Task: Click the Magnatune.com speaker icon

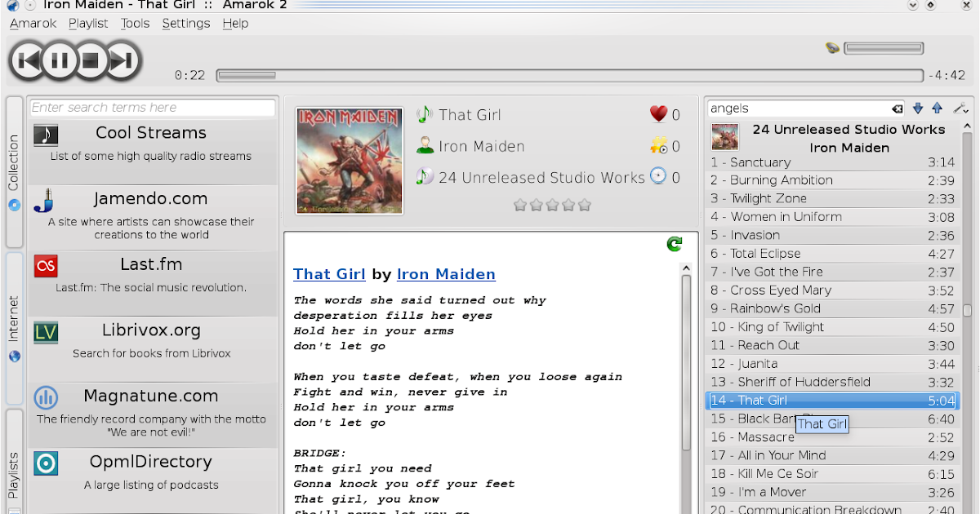Action: pos(46,397)
